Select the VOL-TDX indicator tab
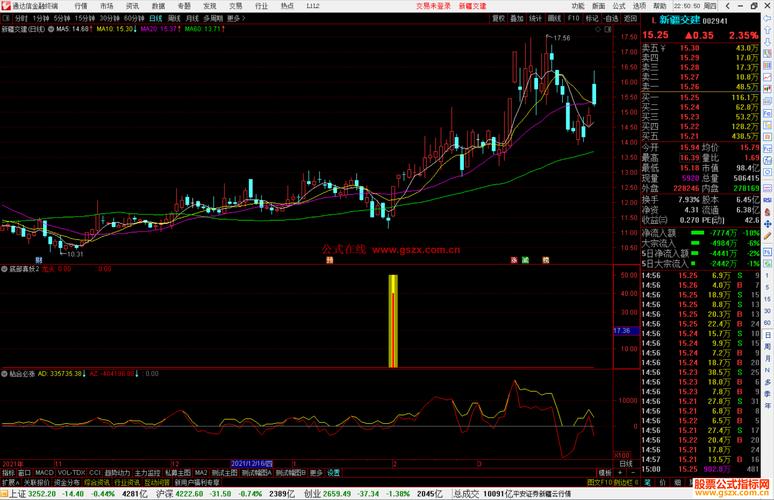774x500 pixels. coord(72,473)
